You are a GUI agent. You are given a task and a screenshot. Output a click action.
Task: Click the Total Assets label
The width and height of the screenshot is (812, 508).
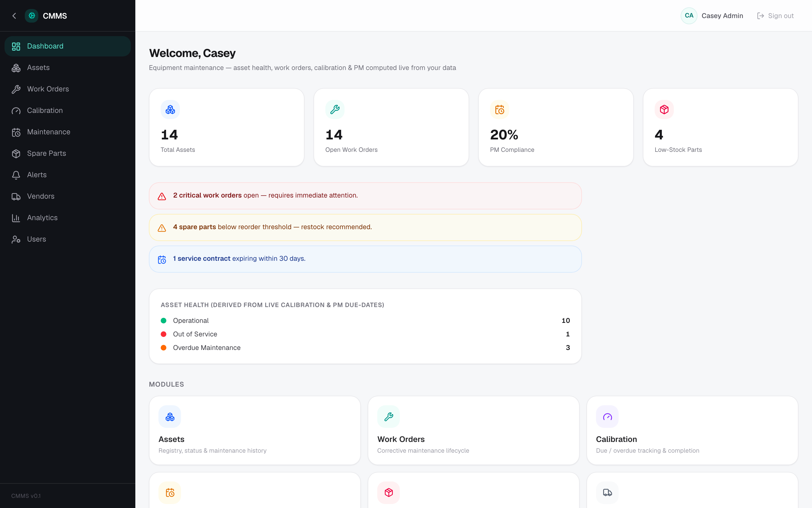pos(178,150)
